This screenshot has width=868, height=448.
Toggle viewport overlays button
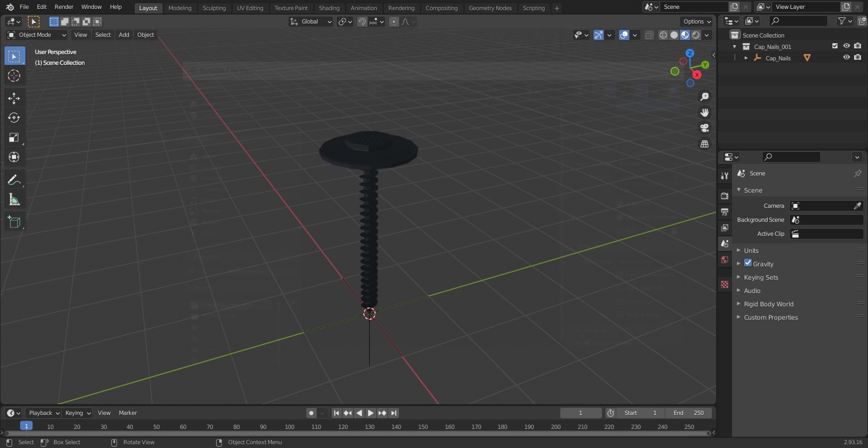tap(624, 35)
